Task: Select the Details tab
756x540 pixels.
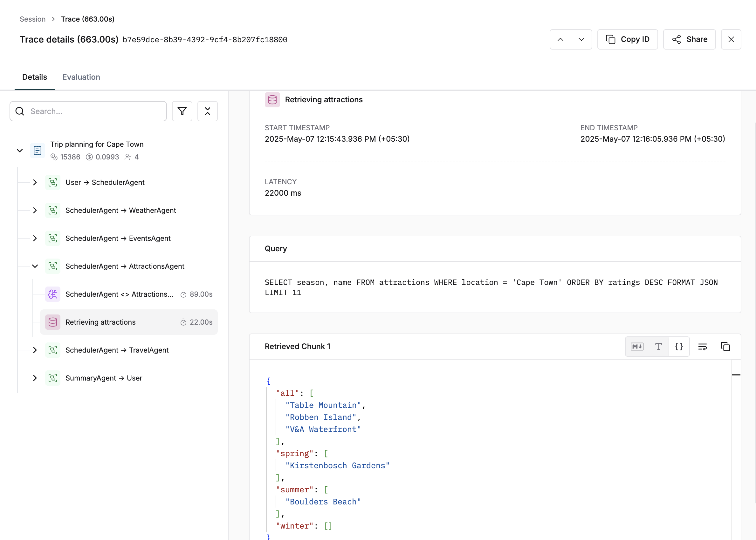Action: click(x=34, y=77)
